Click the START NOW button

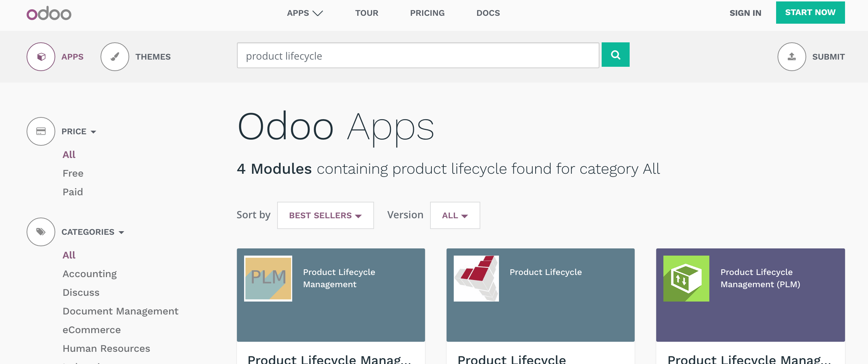pyautogui.click(x=810, y=13)
